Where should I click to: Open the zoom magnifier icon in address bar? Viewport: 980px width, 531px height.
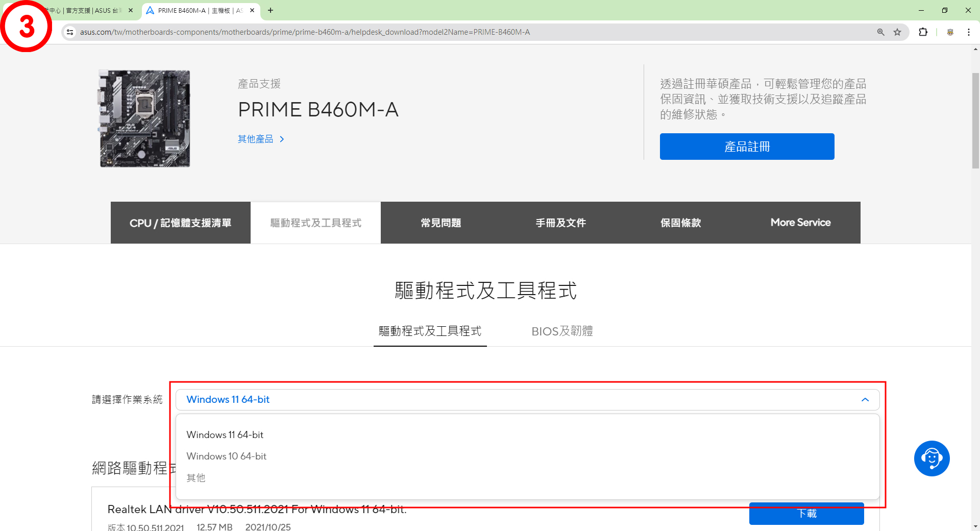point(880,32)
